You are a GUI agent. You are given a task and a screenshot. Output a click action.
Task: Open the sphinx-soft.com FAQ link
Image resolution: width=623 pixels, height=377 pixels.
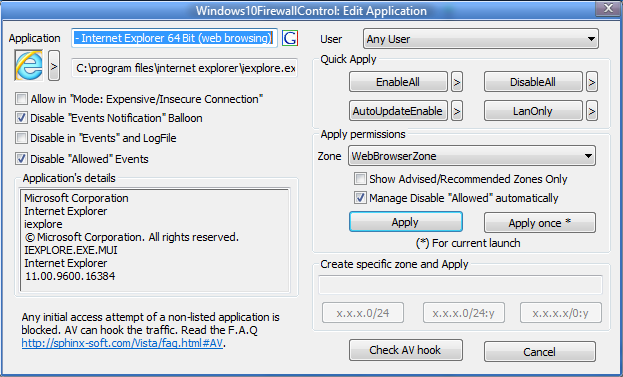click(x=122, y=343)
